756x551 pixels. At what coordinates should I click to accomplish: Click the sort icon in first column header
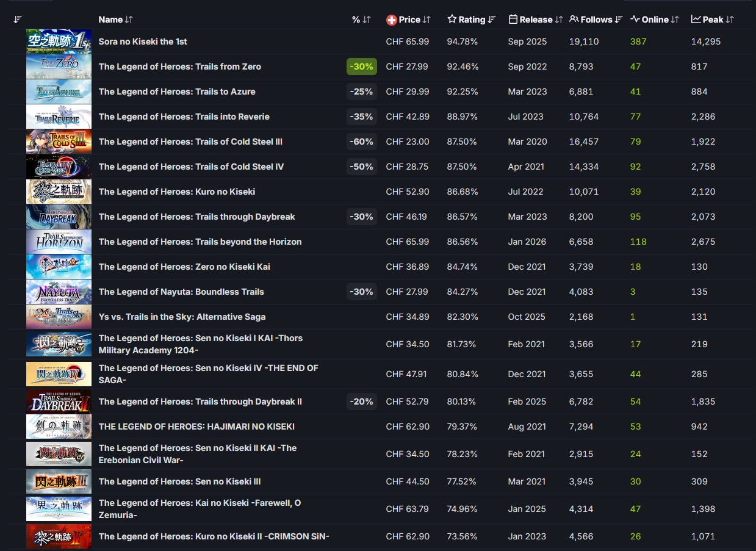(x=18, y=20)
